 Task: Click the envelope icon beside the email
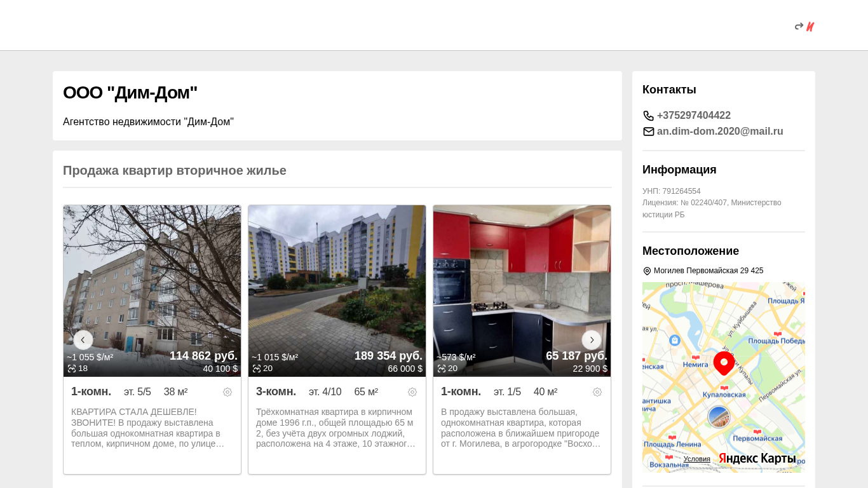(648, 132)
